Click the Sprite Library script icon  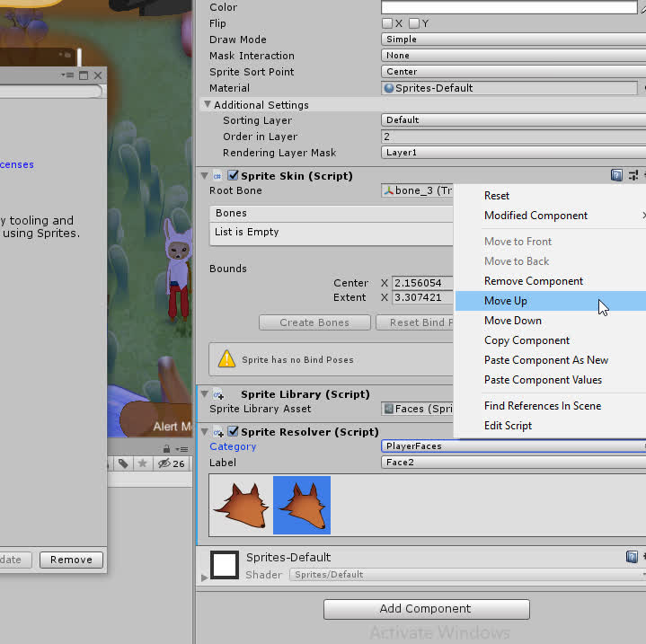pos(218,394)
